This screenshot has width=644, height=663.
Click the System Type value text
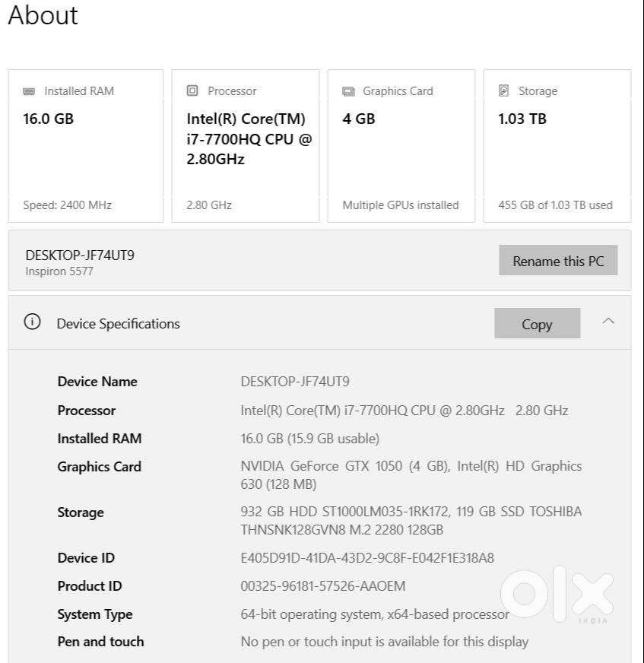(x=374, y=614)
